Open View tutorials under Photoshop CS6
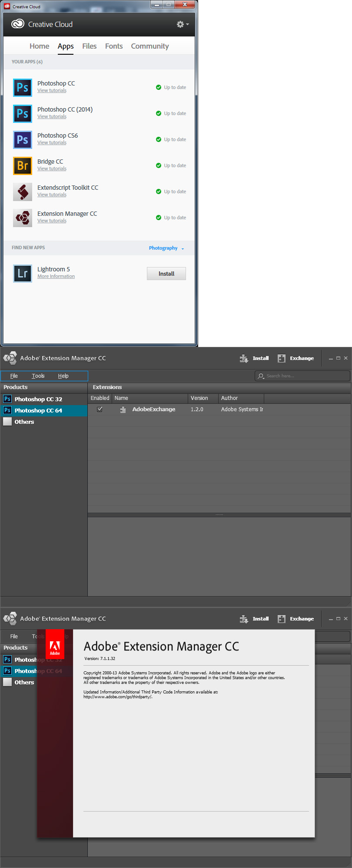This screenshot has height=868, width=352. coord(52,142)
